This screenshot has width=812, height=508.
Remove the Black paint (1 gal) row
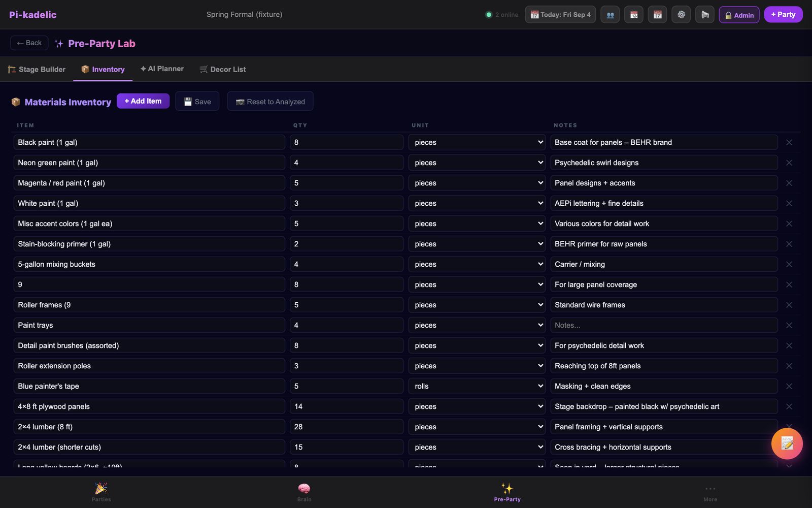[789, 142]
